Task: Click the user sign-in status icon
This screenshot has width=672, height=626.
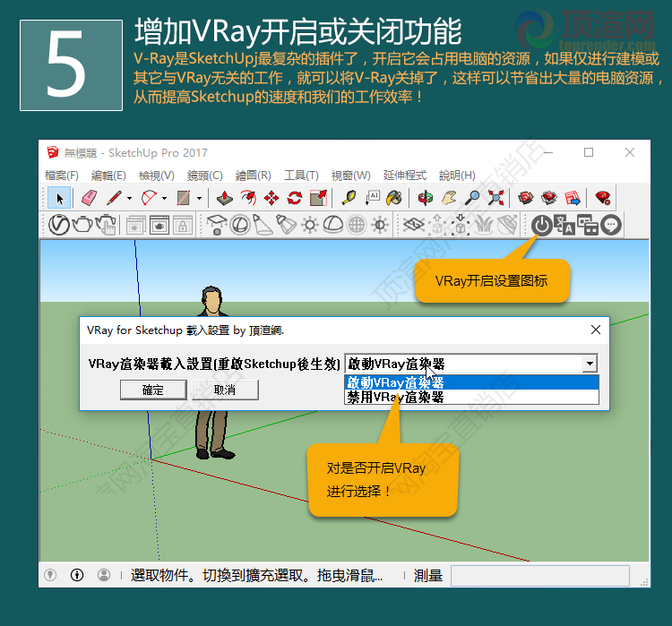Action: [x=104, y=575]
